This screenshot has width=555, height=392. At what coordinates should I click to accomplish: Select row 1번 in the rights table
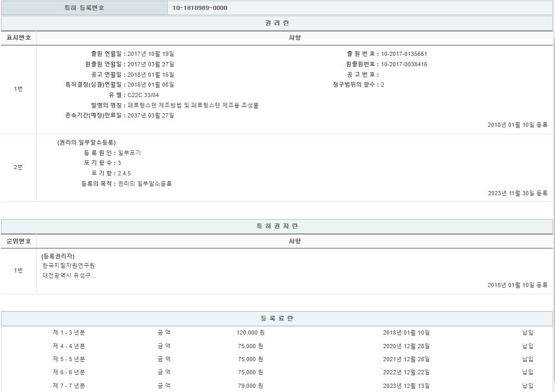[x=18, y=89]
